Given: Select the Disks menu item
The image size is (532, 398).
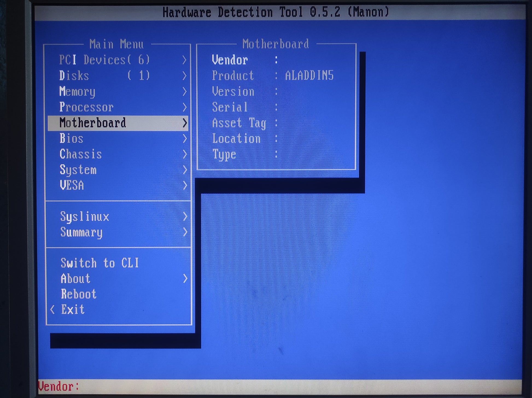Looking at the screenshot, I should [x=74, y=76].
